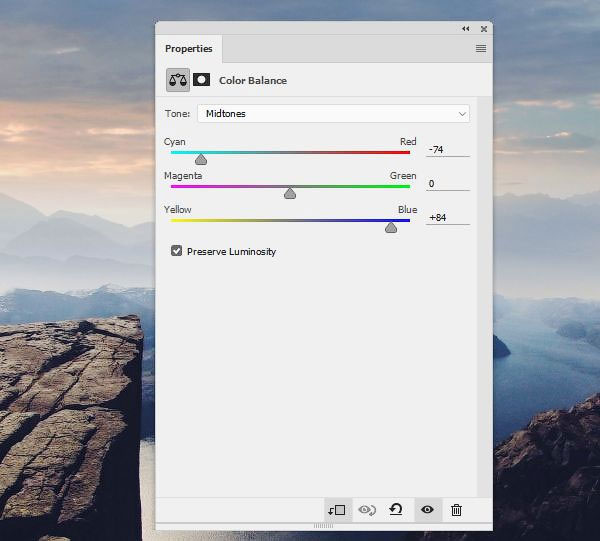
Task: Toggle adjustment layer visibility eye
Action: [427, 510]
